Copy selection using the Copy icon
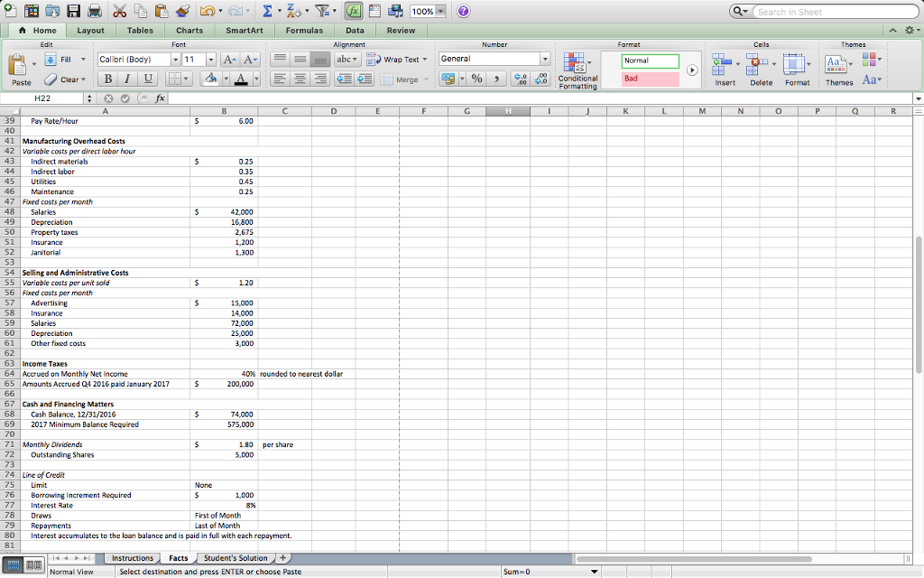 point(140,11)
